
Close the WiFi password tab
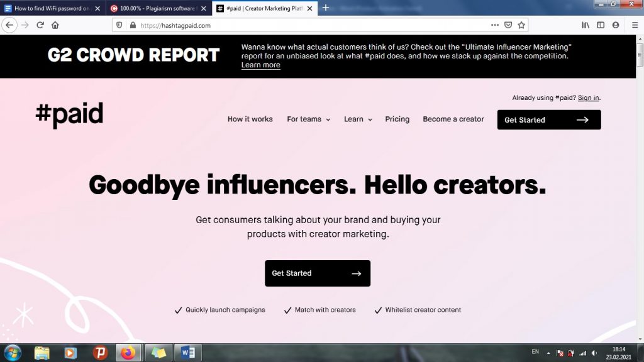97,8
